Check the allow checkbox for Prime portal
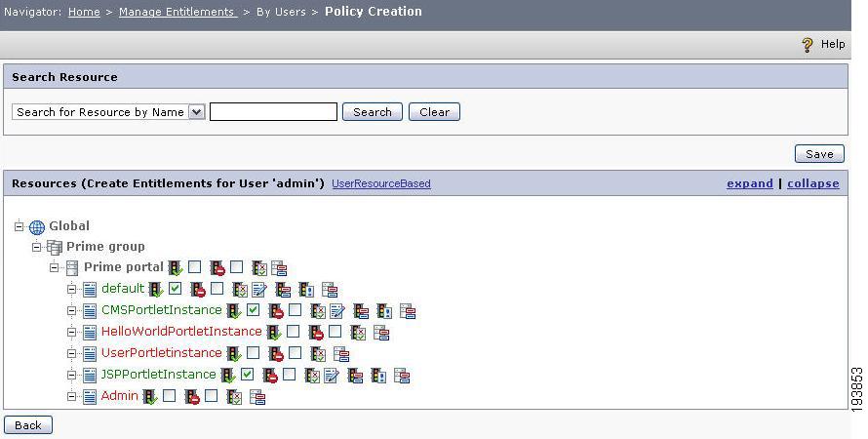The height and width of the screenshot is (439, 868). [194, 267]
